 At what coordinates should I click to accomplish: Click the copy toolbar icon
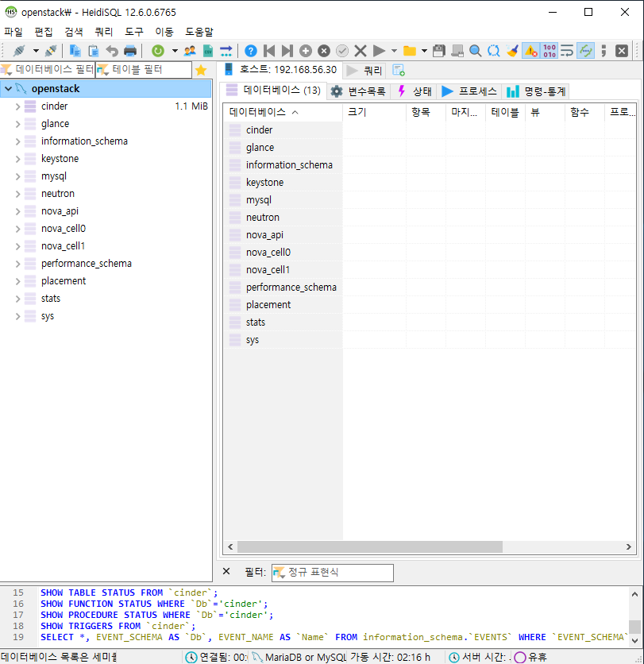click(75, 51)
